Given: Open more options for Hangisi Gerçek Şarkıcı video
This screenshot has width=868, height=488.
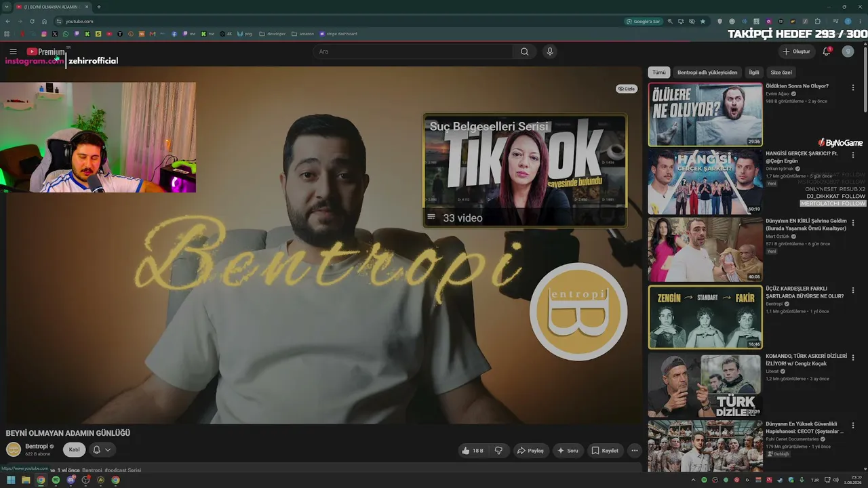Looking at the screenshot, I should point(853,155).
